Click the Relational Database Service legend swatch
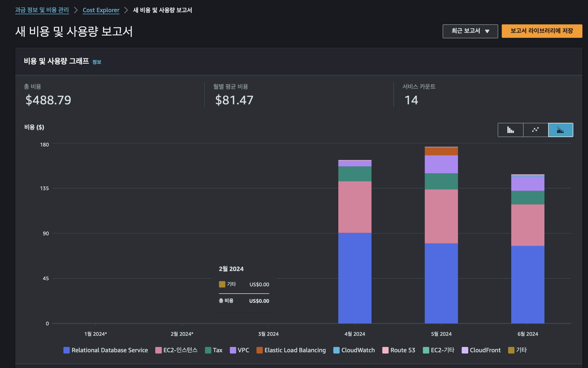Image resolution: width=588 pixels, height=368 pixels. tap(66, 350)
